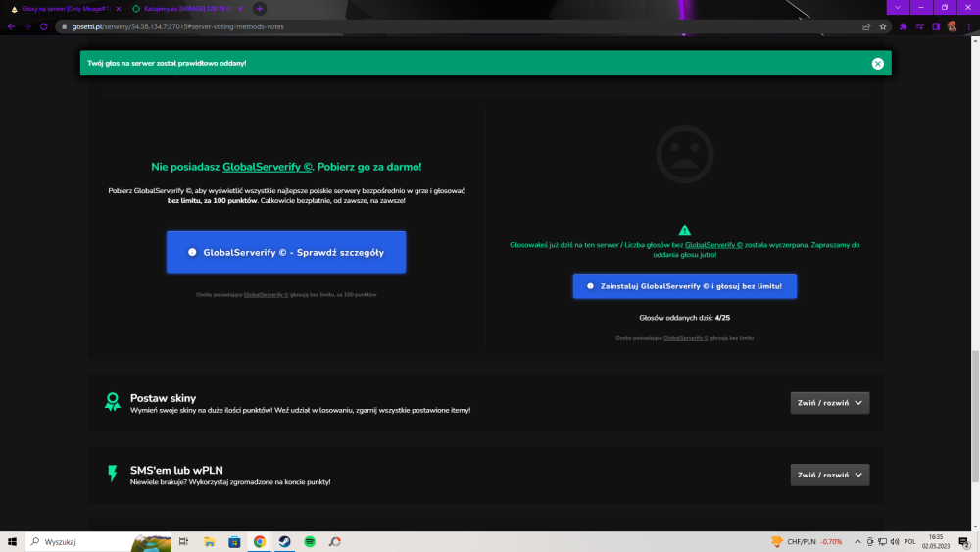Close the Głosy na serwer tab
Image resolution: width=980 pixels, height=552 pixels.
[x=119, y=9]
